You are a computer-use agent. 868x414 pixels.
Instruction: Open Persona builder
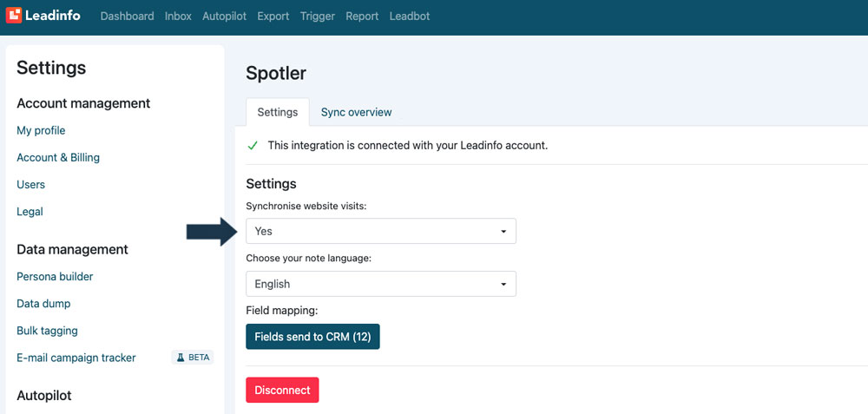coord(55,276)
